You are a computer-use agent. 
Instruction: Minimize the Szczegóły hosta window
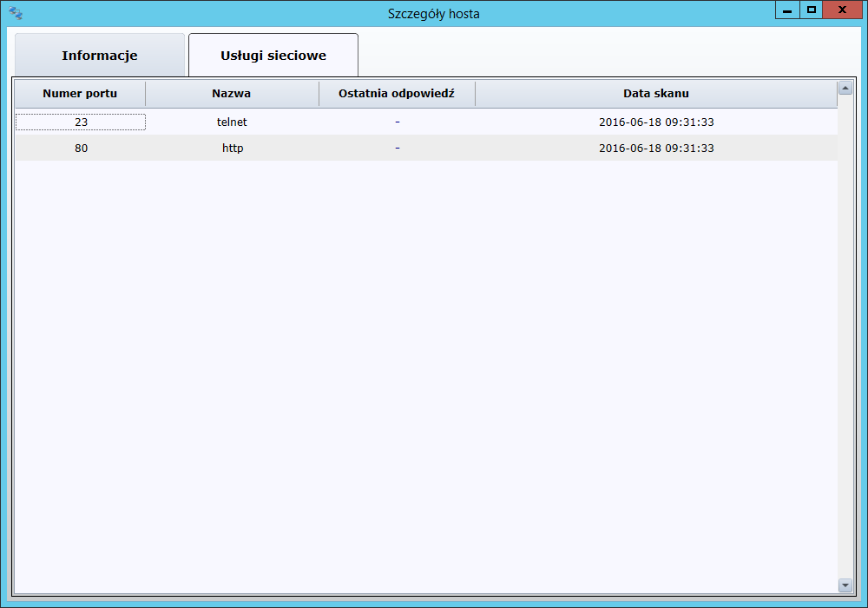[x=787, y=10]
